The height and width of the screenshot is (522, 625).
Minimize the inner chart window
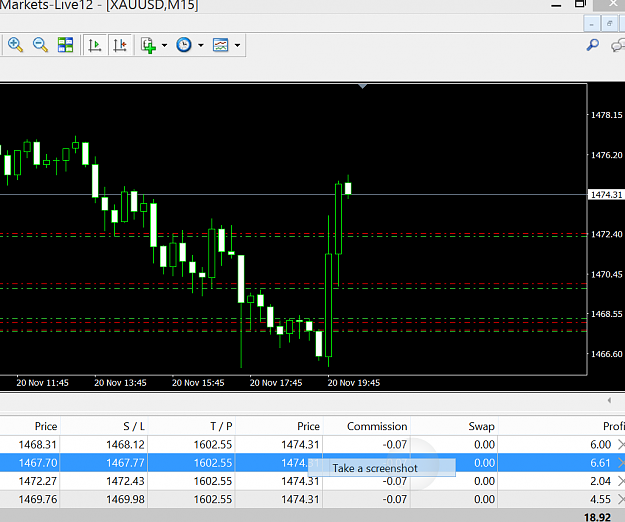point(592,24)
